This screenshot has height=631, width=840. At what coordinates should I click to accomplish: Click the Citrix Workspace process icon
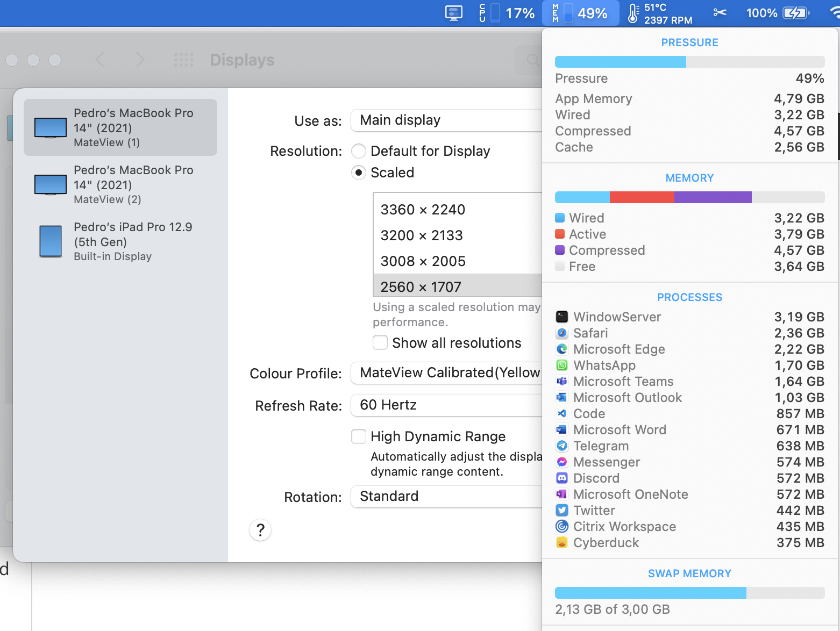[562, 526]
